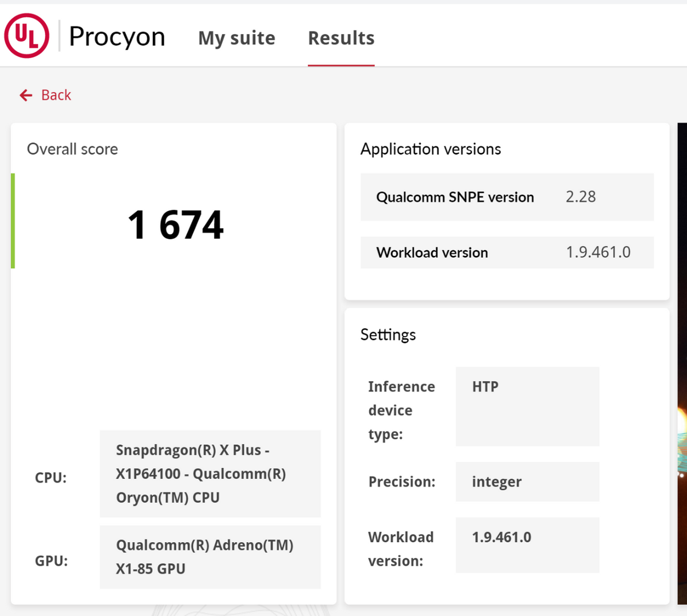The height and width of the screenshot is (616, 687).
Task: Click the Qualcomm SNPE version label
Action: click(x=455, y=197)
